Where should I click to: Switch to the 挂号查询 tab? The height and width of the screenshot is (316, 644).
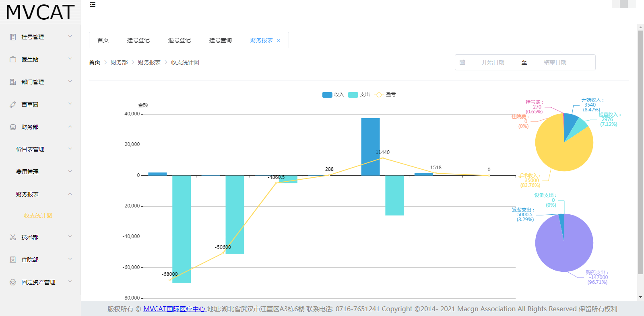[x=221, y=40]
